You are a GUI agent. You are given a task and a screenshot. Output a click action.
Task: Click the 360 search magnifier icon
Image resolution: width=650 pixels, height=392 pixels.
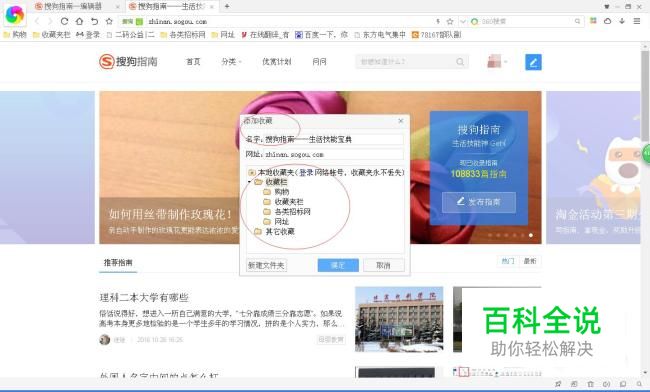(577, 21)
